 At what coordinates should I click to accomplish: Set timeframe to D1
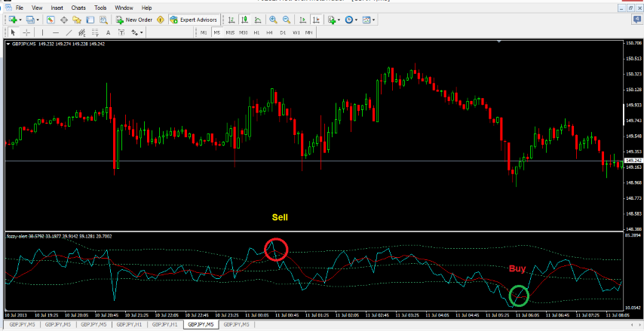pyautogui.click(x=283, y=32)
